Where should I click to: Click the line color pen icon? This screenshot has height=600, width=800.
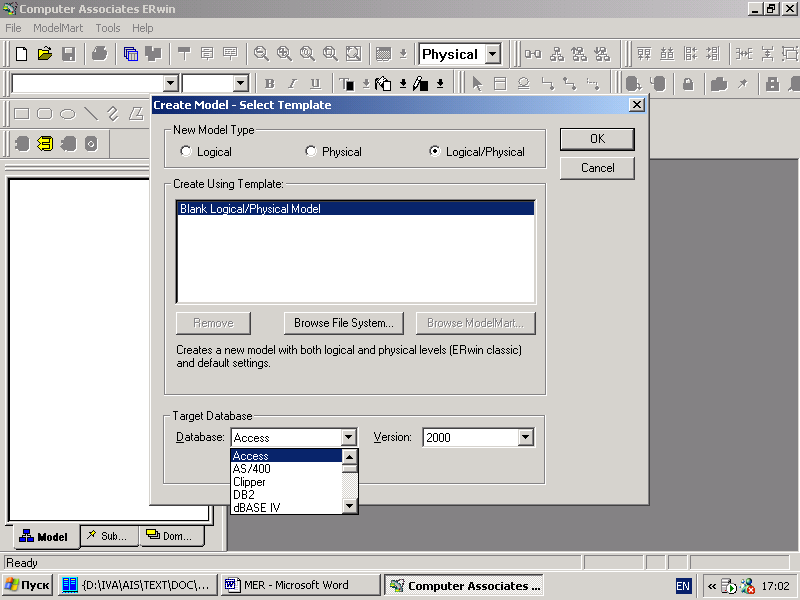coord(420,84)
